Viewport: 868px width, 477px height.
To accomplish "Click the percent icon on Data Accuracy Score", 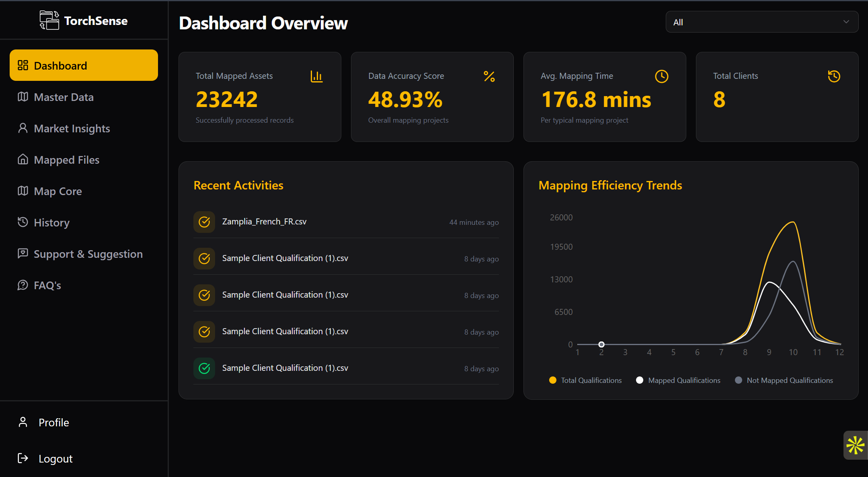I will click(x=489, y=76).
